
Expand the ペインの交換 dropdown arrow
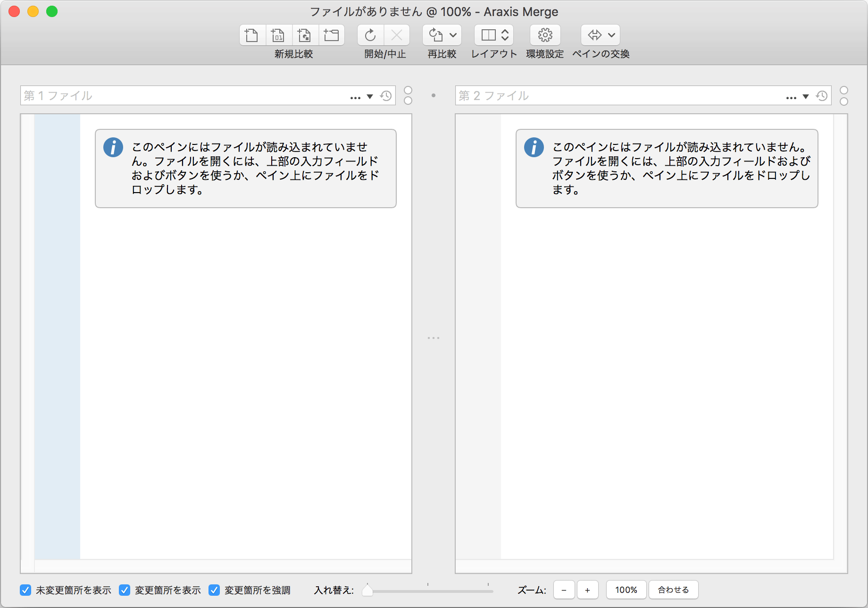(612, 35)
